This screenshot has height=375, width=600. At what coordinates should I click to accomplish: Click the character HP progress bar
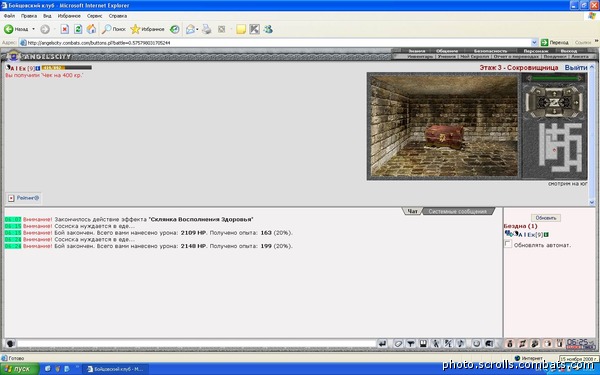tap(67, 68)
